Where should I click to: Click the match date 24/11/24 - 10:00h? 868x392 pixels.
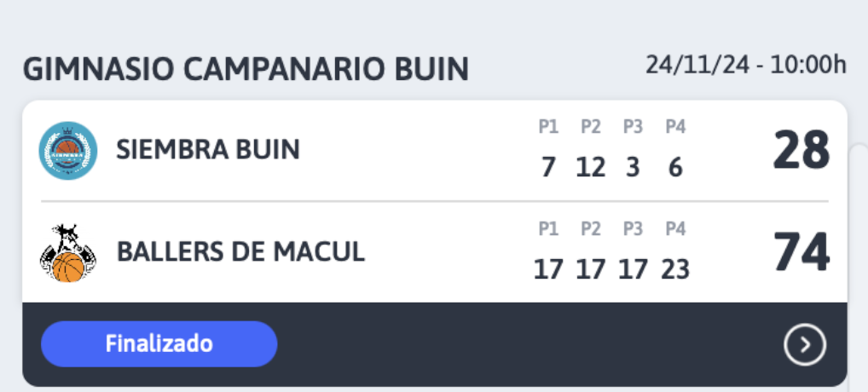(x=746, y=66)
